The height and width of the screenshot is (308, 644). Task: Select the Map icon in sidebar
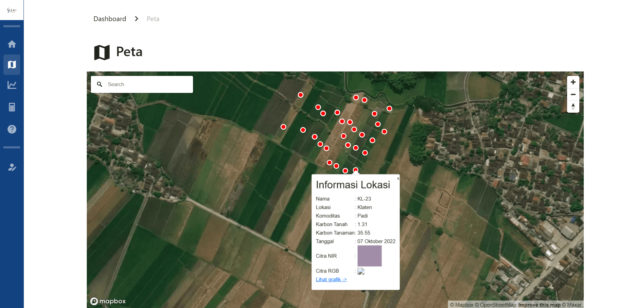tap(12, 65)
